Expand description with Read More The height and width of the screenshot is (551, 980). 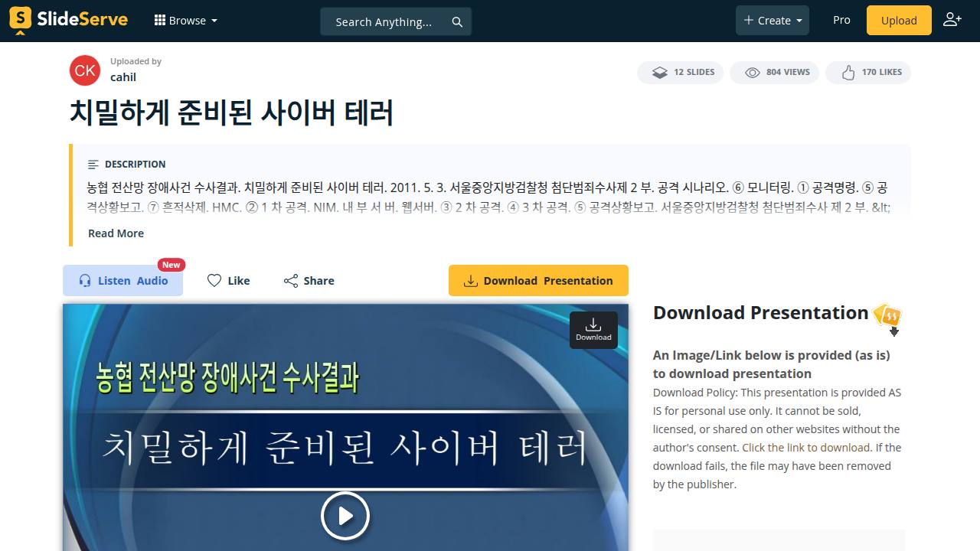click(x=116, y=233)
